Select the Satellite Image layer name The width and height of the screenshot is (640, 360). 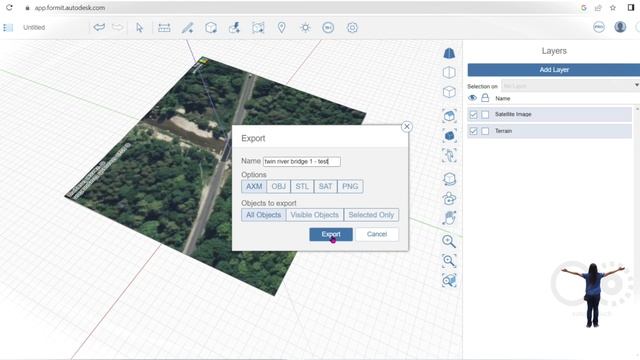tap(513, 114)
